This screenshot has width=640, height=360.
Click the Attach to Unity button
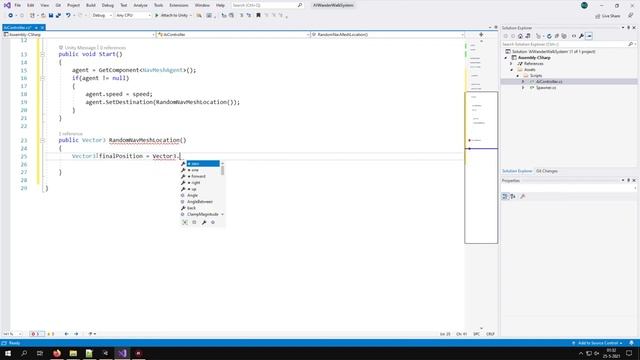[x=173, y=15]
